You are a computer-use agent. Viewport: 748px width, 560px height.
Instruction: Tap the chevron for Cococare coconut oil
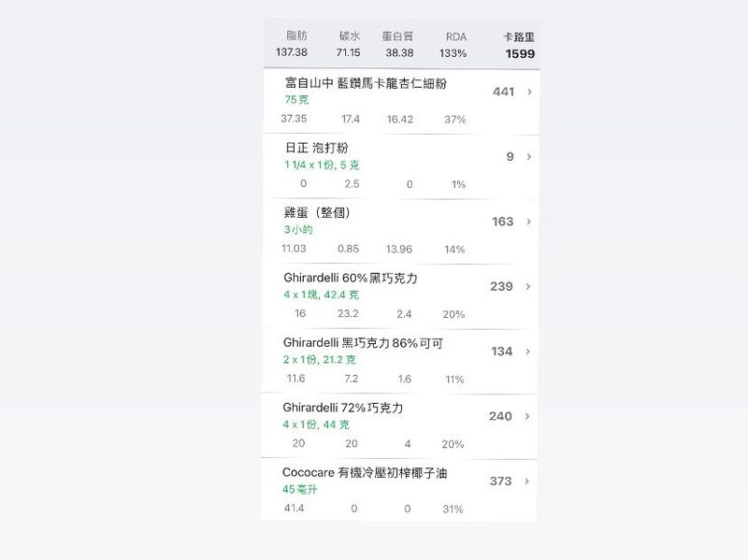[x=526, y=481]
